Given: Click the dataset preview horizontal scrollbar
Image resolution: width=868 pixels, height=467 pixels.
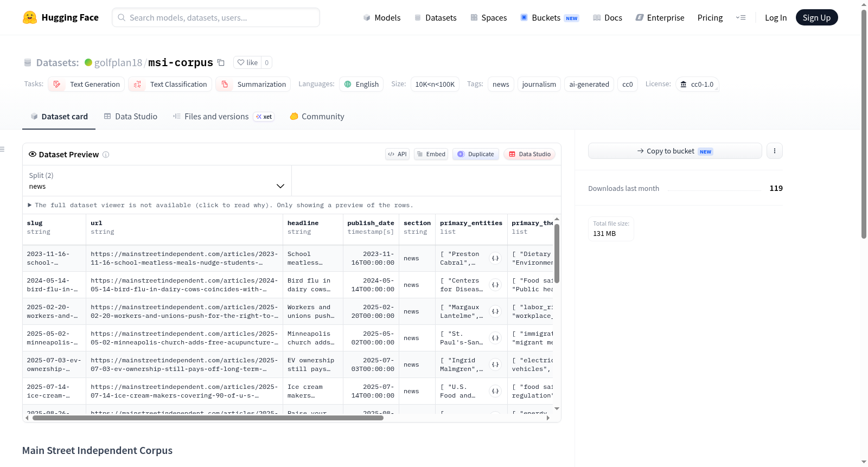Looking at the screenshot, I should pos(208,418).
